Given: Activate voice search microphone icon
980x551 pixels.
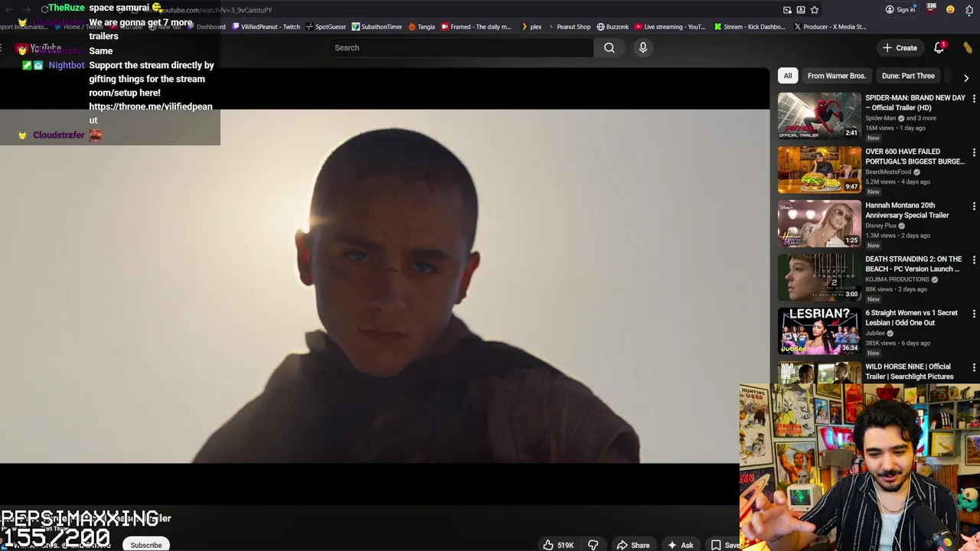Looking at the screenshot, I should click(643, 47).
